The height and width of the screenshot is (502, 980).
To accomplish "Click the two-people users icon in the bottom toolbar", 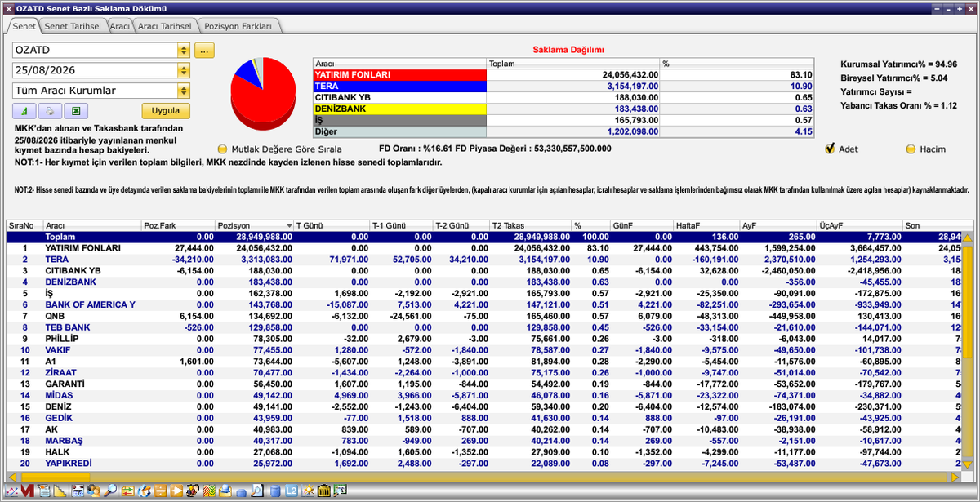I will point(94,491).
